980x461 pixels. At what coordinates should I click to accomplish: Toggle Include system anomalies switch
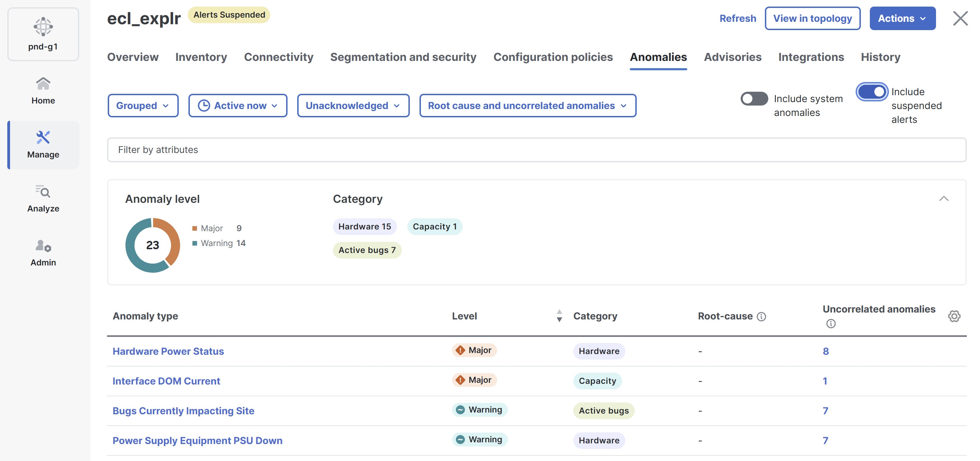point(754,99)
